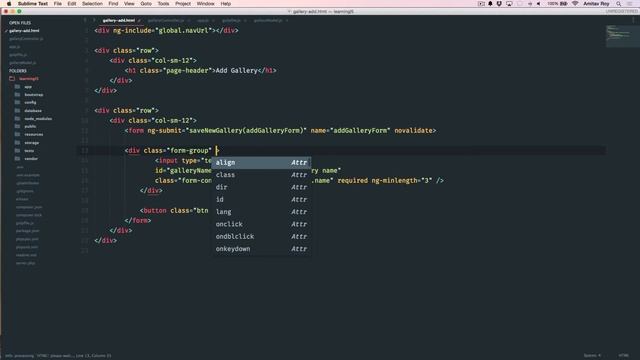This screenshot has height=360, width=640.
Task: Open the Find menu
Action: click(x=113, y=4)
